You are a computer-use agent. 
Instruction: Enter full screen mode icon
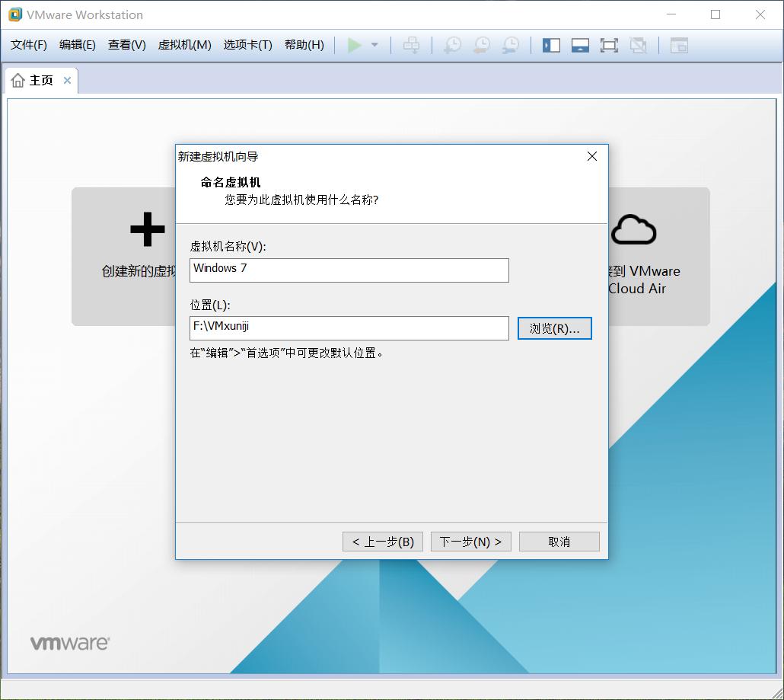609,46
